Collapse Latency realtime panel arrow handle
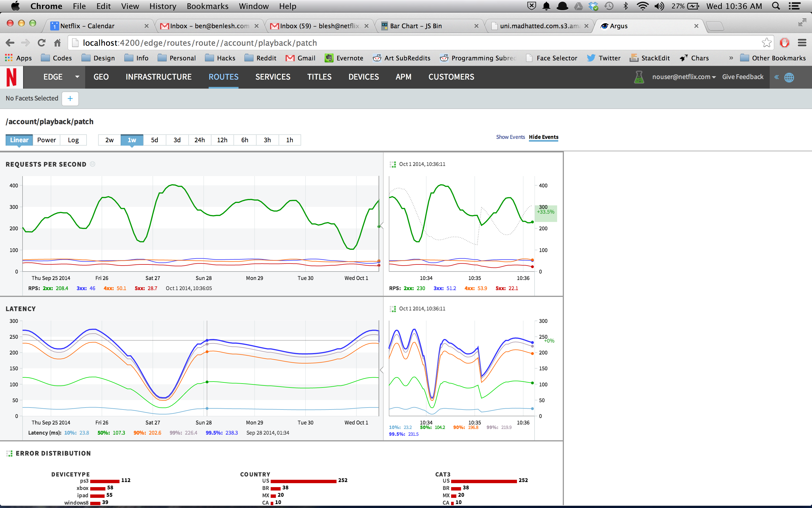The image size is (812, 508). [381, 370]
